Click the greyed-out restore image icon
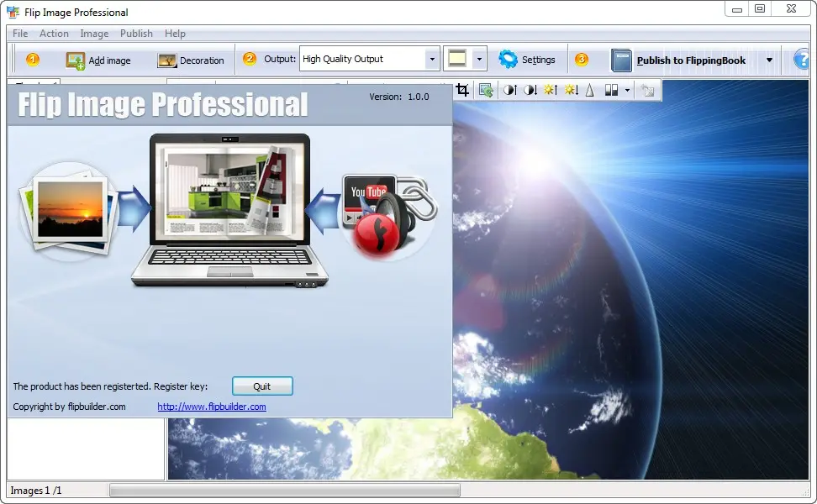 tap(648, 90)
